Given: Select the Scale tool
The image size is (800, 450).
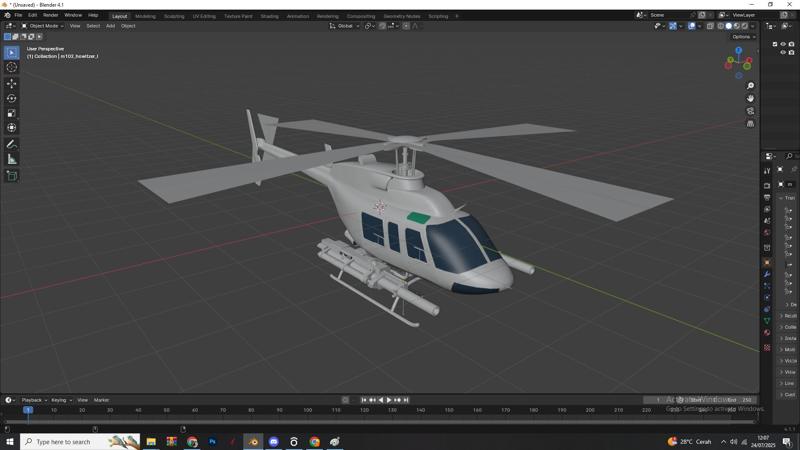Looking at the screenshot, I should [x=11, y=113].
